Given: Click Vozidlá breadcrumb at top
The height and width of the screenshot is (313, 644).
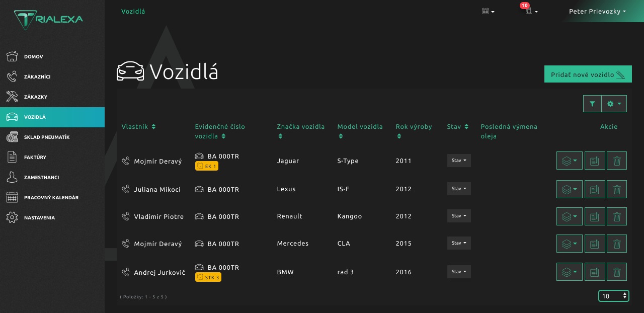Looking at the screenshot, I should 133,11.
